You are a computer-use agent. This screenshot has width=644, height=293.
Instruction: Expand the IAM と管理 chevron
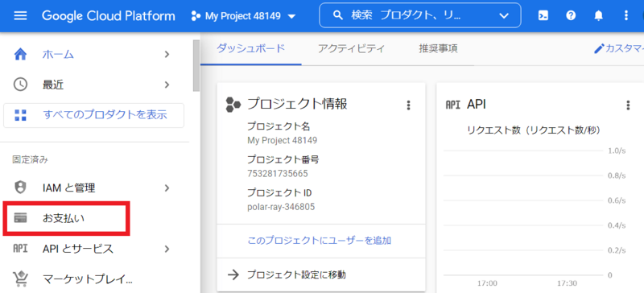(167, 188)
